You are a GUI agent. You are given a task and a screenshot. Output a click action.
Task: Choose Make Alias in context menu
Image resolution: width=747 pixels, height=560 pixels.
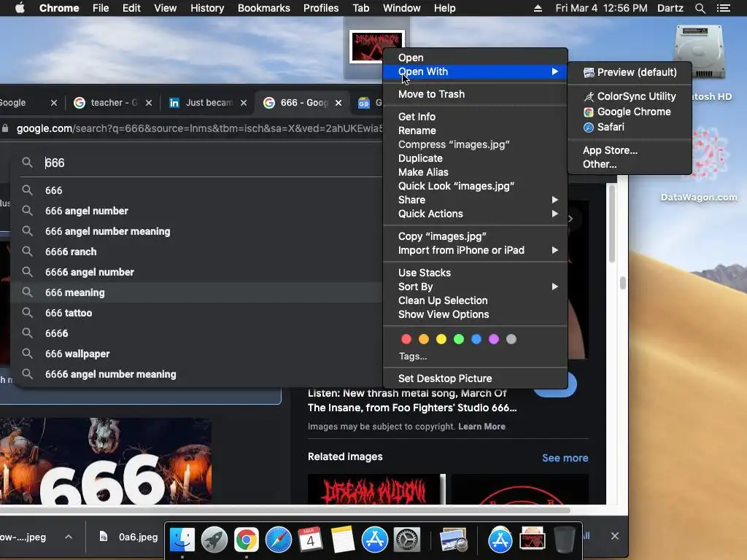pos(476,172)
